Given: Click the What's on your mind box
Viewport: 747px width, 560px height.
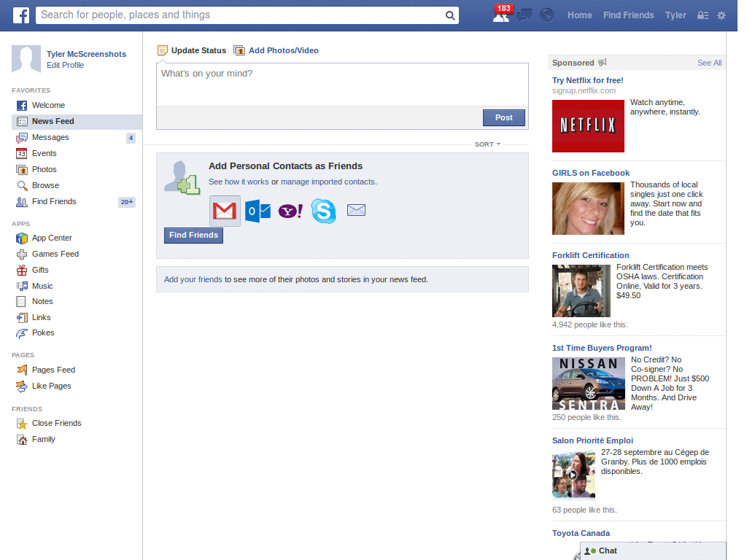Looking at the screenshot, I should [x=342, y=85].
